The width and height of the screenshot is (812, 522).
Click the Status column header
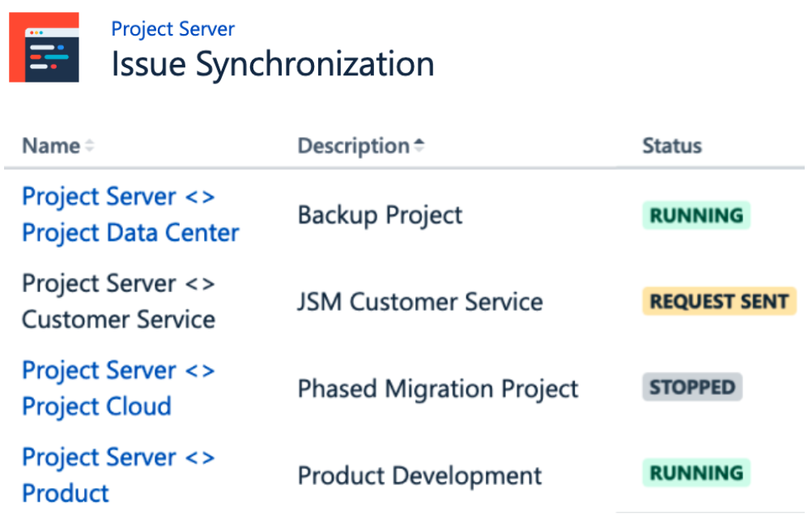coord(671,146)
